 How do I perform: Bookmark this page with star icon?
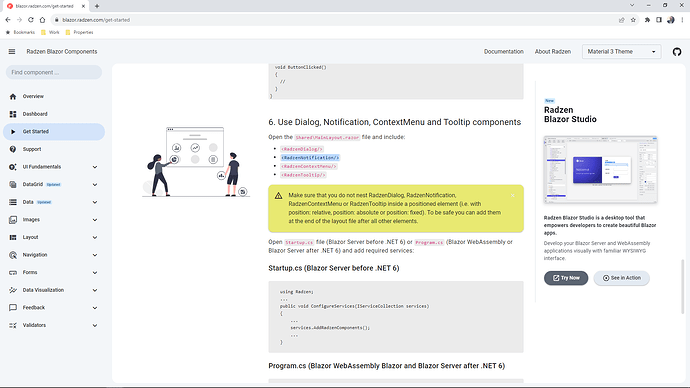633,20
